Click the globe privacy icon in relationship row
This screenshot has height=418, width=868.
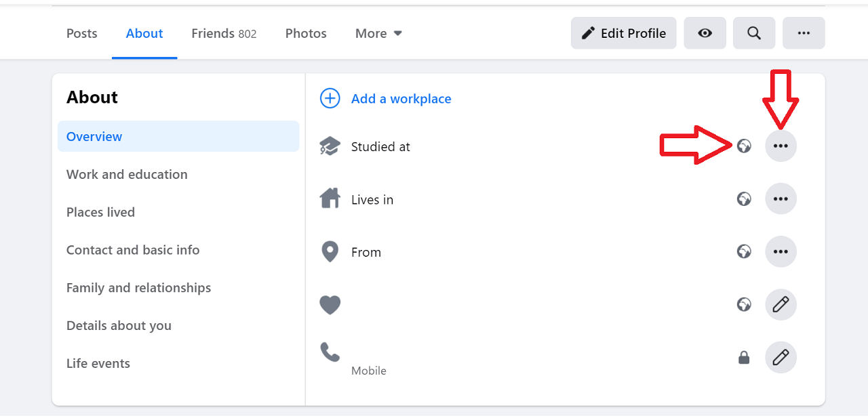(x=744, y=305)
